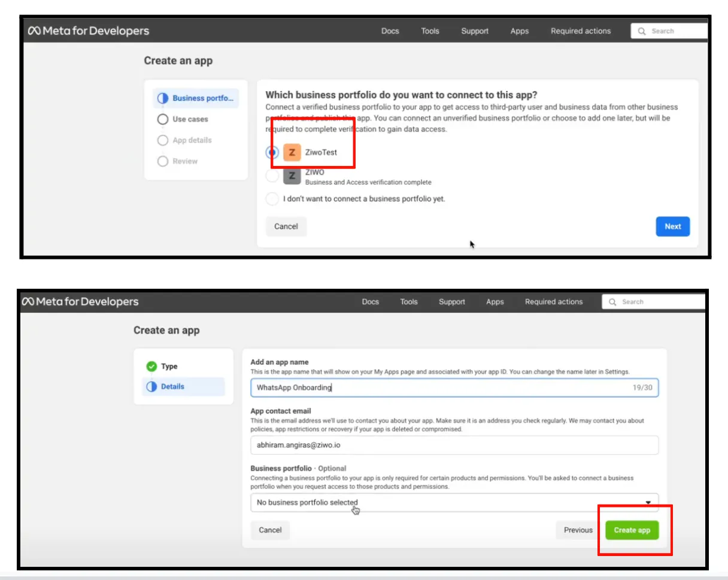
Task: Click the app name field 'WhatsApp Onboarding'
Action: (x=454, y=388)
